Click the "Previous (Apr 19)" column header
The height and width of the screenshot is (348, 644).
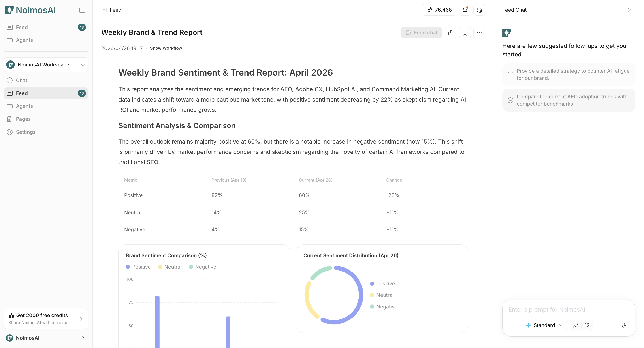229,180
